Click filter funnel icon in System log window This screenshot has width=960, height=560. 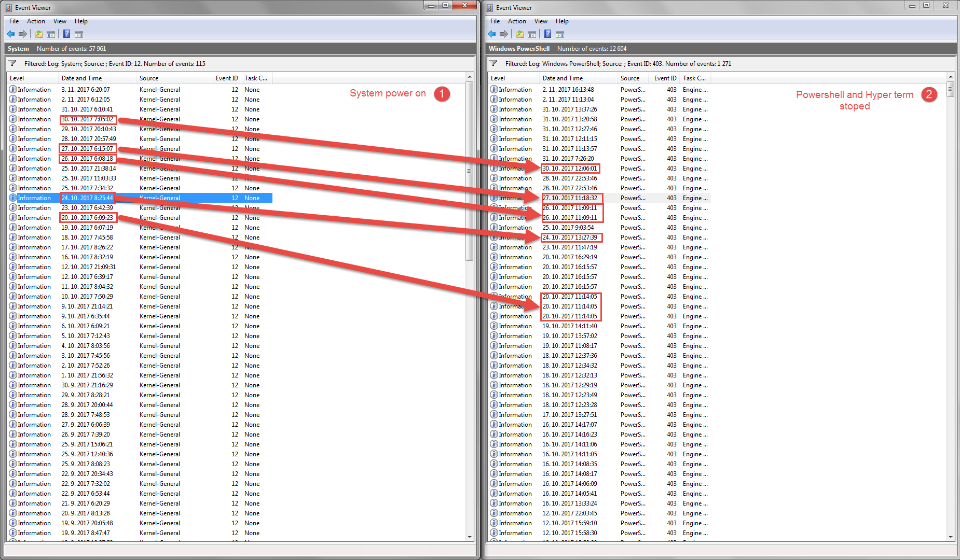coord(13,63)
